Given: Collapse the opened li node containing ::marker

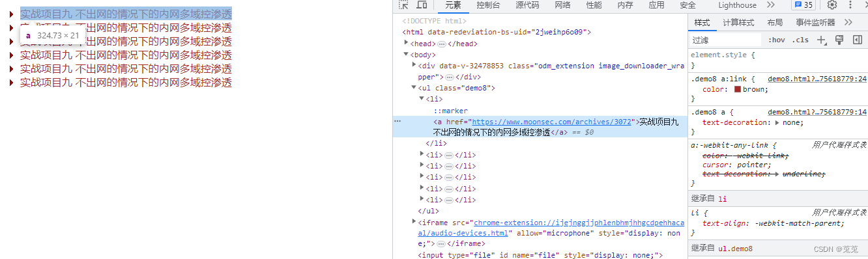Looking at the screenshot, I should pos(422,99).
